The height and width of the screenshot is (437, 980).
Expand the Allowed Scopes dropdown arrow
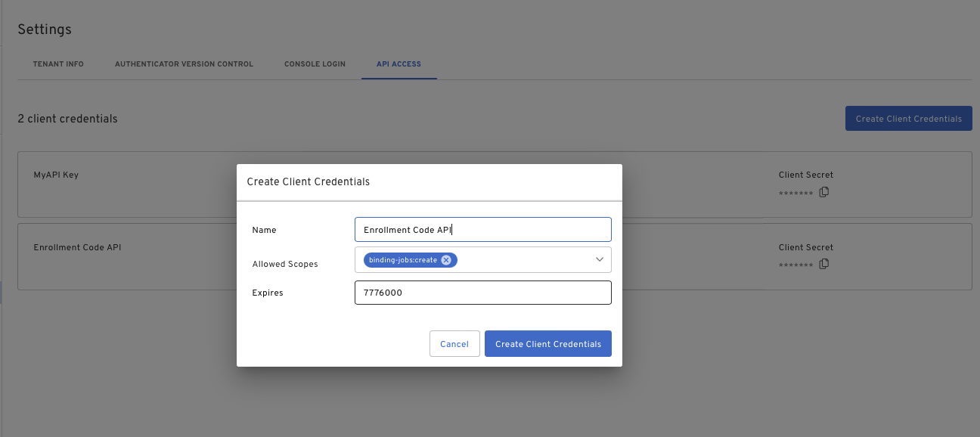[x=599, y=260]
